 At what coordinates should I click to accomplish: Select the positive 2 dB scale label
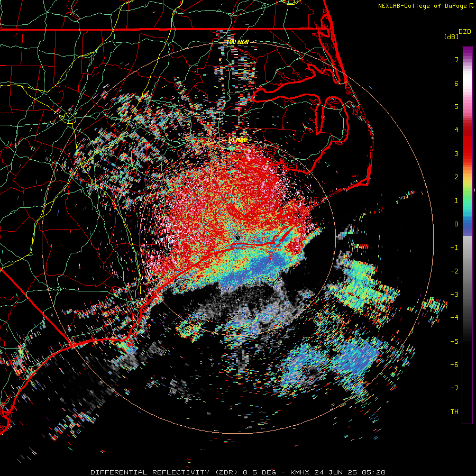[456, 177]
